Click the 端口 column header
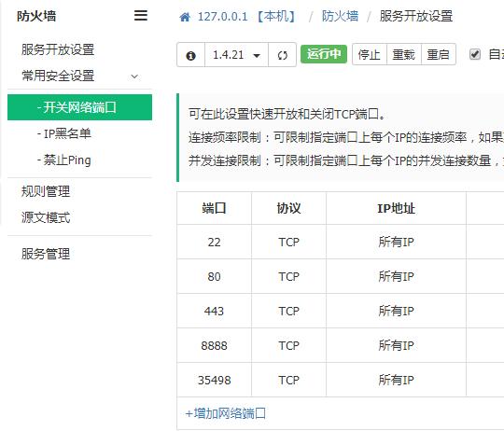The height and width of the screenshot is (431, 504). click(x=214, y=208)
